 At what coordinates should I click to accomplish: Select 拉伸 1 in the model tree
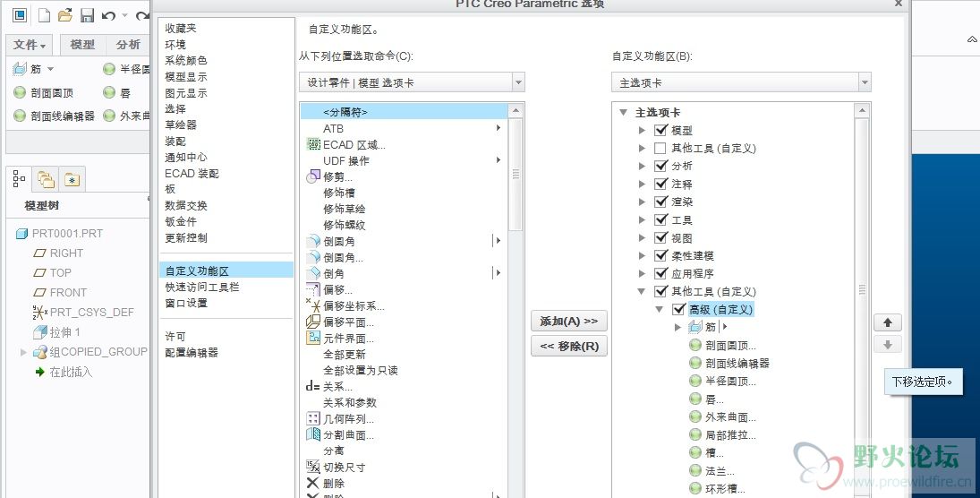[x=57, y=332]
